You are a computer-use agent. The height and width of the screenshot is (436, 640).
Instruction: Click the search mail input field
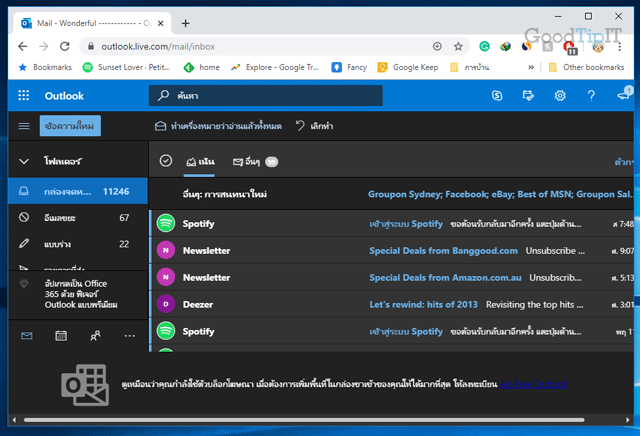(266, 96)
